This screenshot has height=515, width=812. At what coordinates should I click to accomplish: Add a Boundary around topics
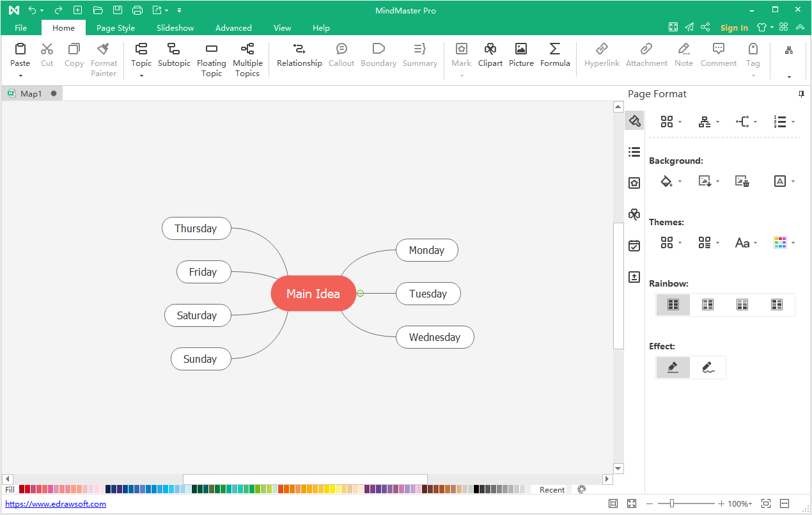[x=378, y=54]
